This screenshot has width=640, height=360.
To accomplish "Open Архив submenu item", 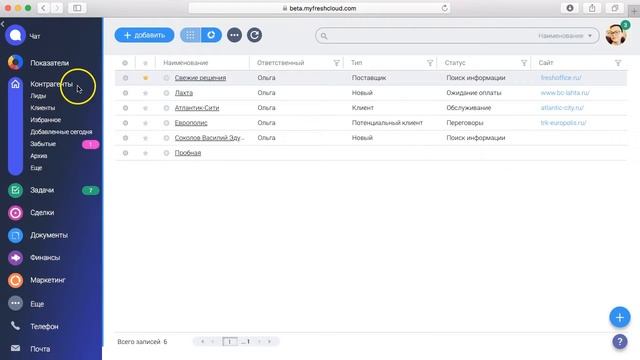I will (x=39, y=156).
